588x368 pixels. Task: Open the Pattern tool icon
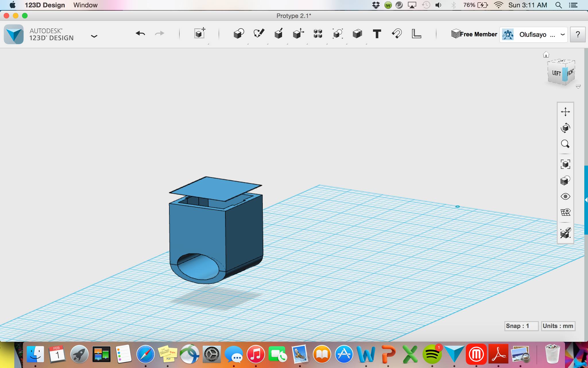pos(318,34)
